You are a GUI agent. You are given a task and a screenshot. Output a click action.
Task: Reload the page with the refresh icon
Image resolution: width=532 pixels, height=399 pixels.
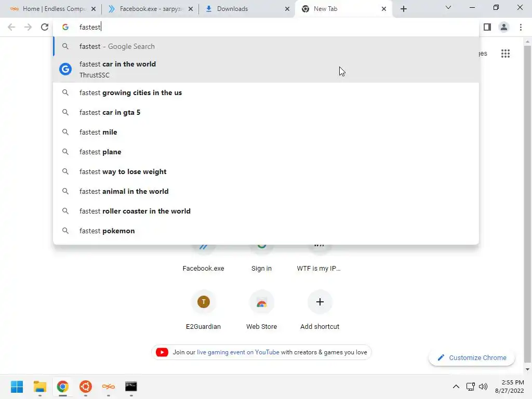click(x=45, y=27)
